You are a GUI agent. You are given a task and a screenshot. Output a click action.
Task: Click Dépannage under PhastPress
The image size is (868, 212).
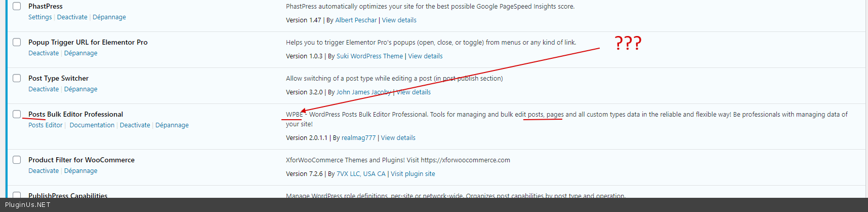click(x=109, y=17)
